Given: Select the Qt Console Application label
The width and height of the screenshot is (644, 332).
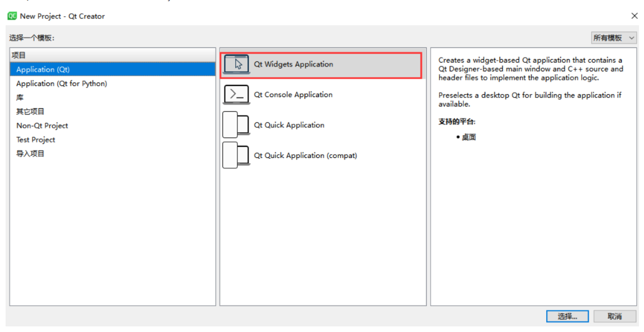Looking at the screenshot, I should pyautogui.click(x=293, y=94).
